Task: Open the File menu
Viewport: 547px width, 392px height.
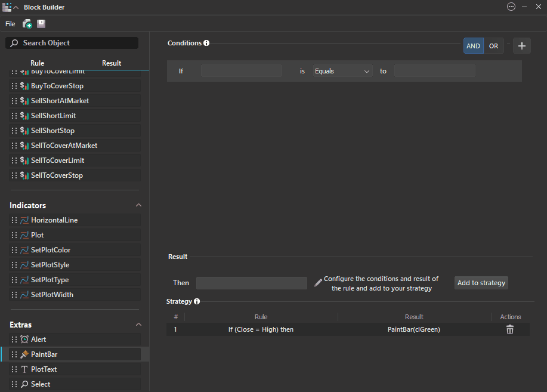Action: 10,24
